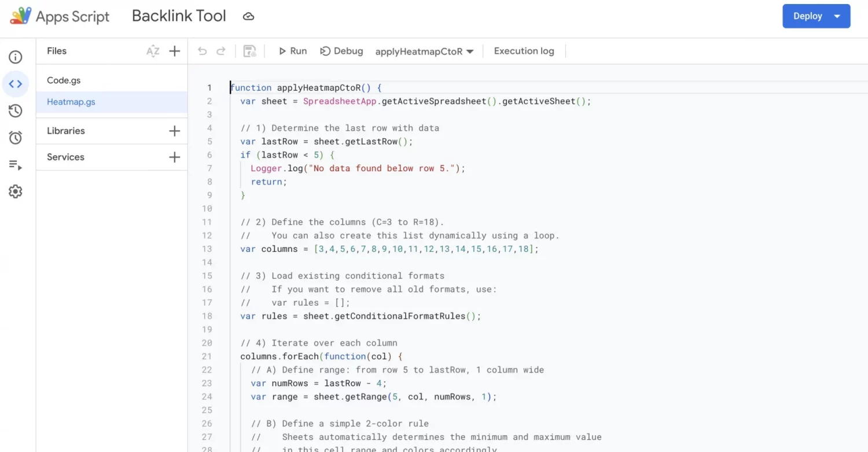The image size is (868, 452).
Task: Add a service with plus icon
Action: pos(174,157)
